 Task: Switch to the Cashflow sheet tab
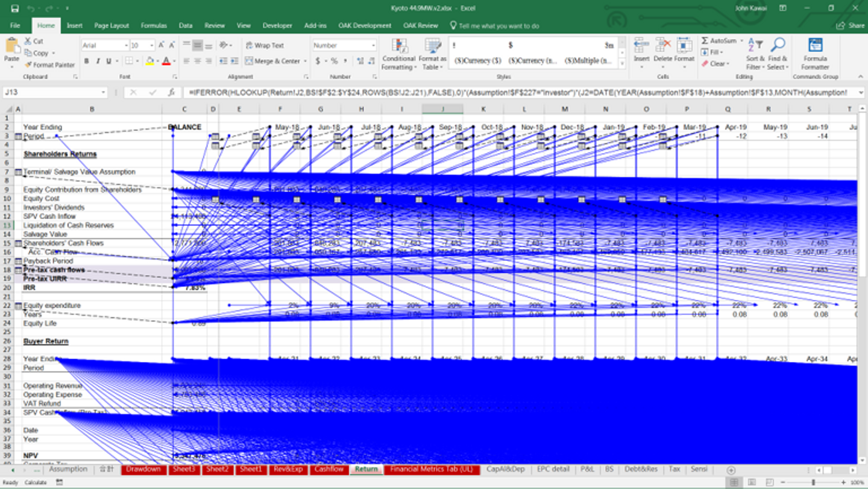329,469
